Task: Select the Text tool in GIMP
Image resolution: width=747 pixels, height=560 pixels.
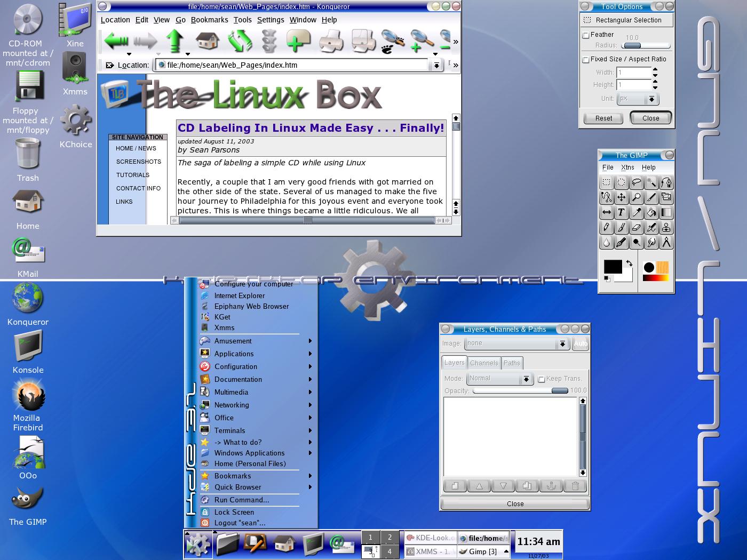Action: pos(622,212)
